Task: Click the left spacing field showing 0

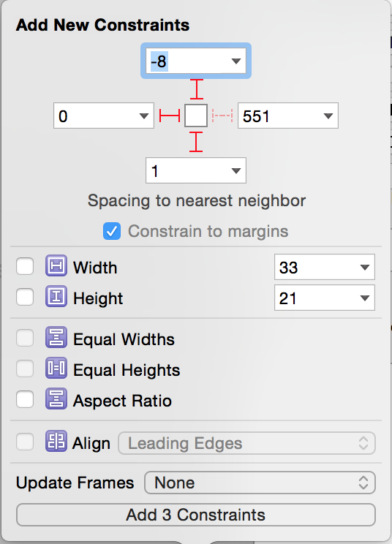Action: (x=104, y=116)
